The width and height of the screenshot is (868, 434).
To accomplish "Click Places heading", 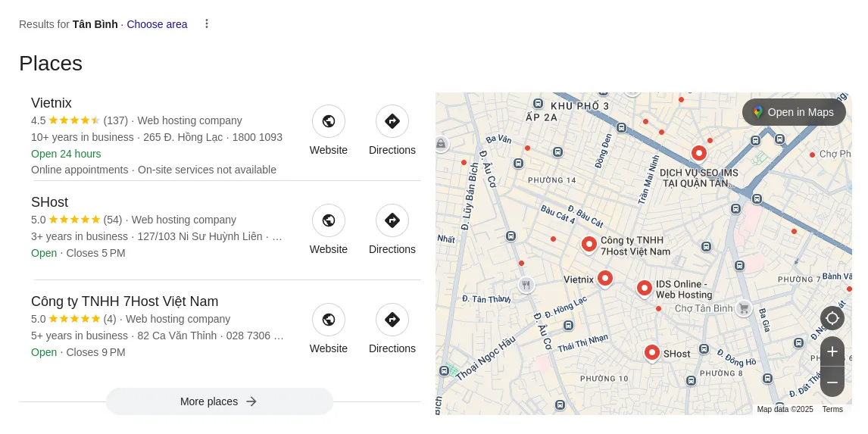I will 51,64.
